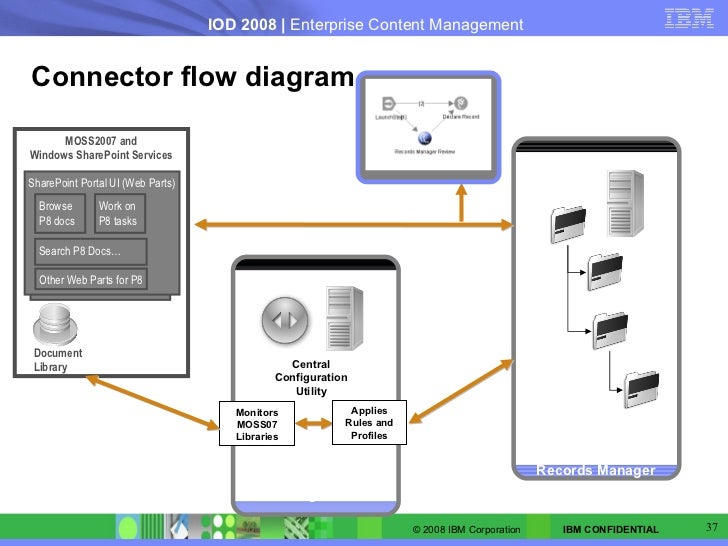Click the IBM logo in the header
Image resolution: width=728 pixels, height=546 pixels.
(x=689, y=19)
